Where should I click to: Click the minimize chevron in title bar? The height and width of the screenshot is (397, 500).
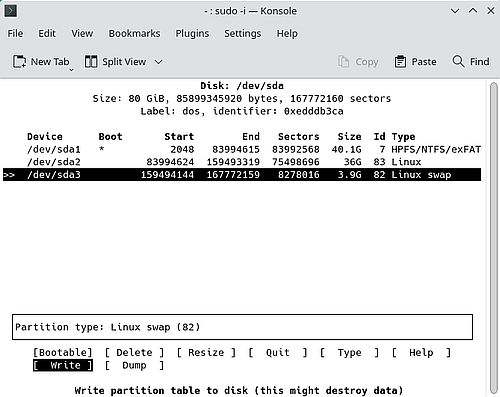pyautogui.click(x=455, y=11)
